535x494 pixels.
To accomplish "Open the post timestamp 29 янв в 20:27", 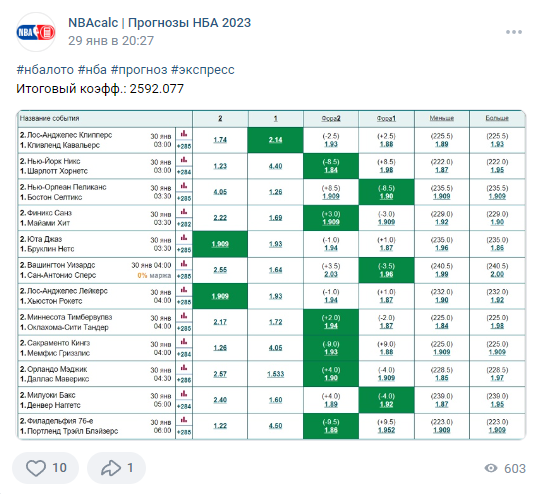I will [111, 41].
